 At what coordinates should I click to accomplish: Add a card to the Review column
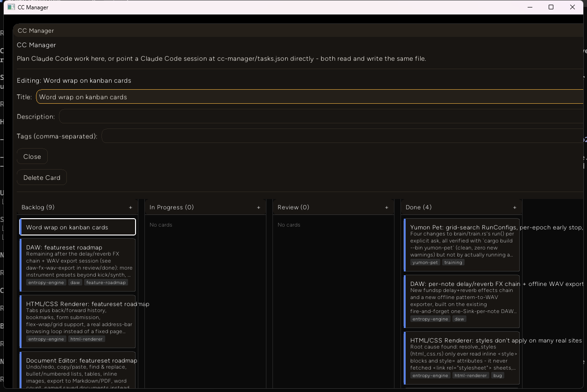point(387,207)
